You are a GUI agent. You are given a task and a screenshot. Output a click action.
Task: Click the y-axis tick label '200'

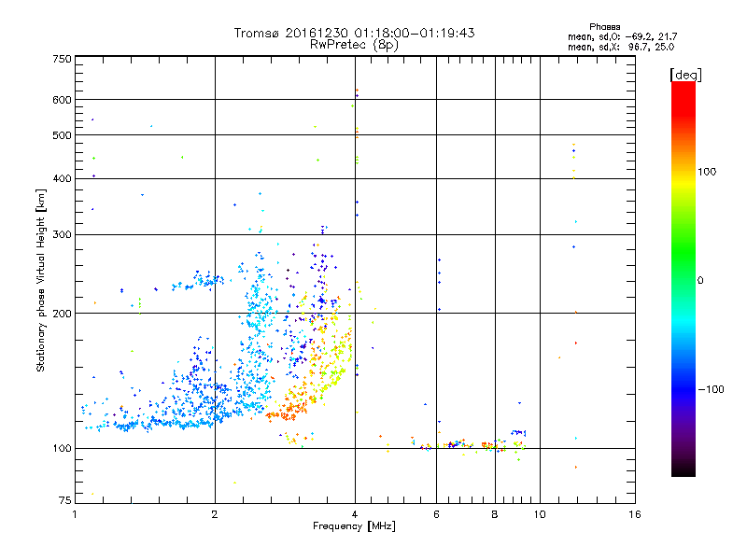coord(62,314)
